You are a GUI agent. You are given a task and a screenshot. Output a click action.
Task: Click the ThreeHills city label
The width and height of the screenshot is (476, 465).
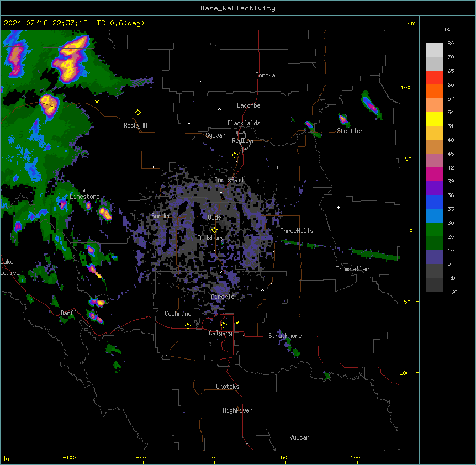[x=297, y=231]
